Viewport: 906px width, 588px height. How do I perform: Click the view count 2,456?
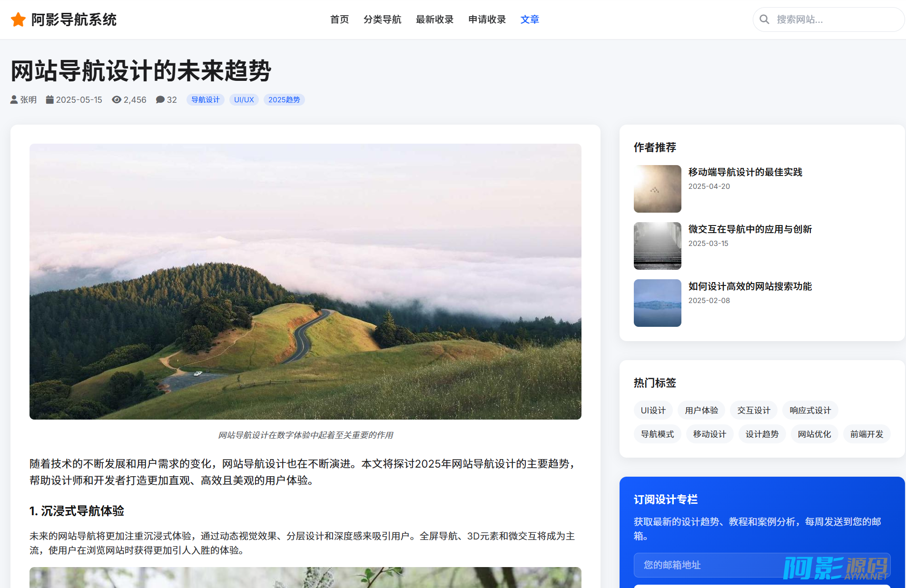coord(135,99)
